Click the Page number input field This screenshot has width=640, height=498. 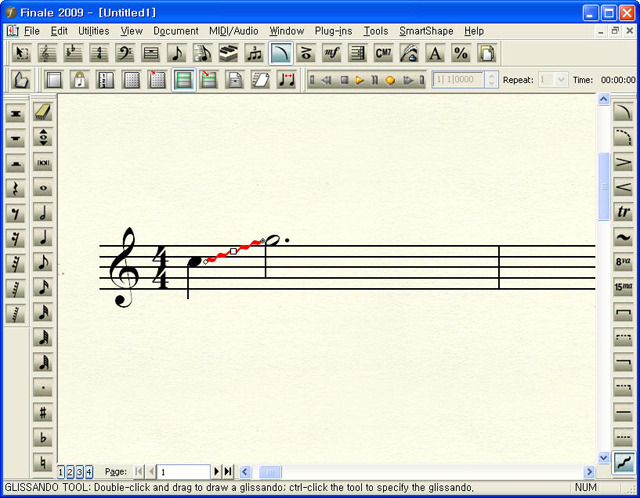click(x=183, y=471)
